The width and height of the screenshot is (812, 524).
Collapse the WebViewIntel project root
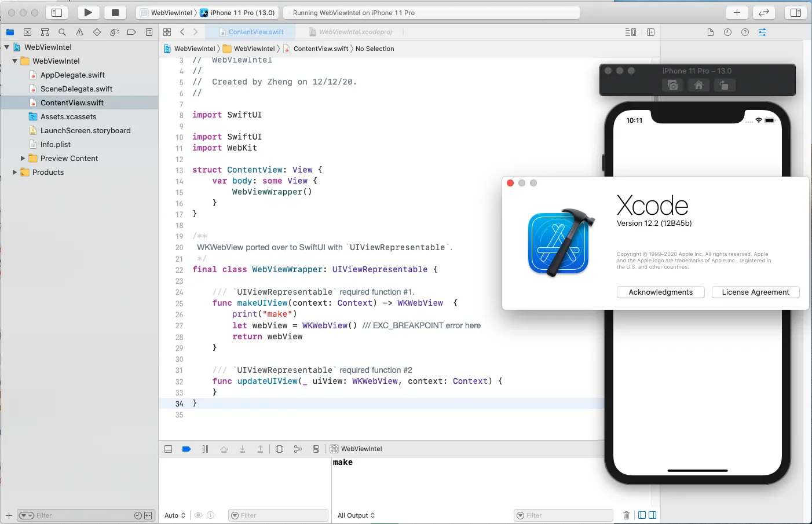[6, 47]
